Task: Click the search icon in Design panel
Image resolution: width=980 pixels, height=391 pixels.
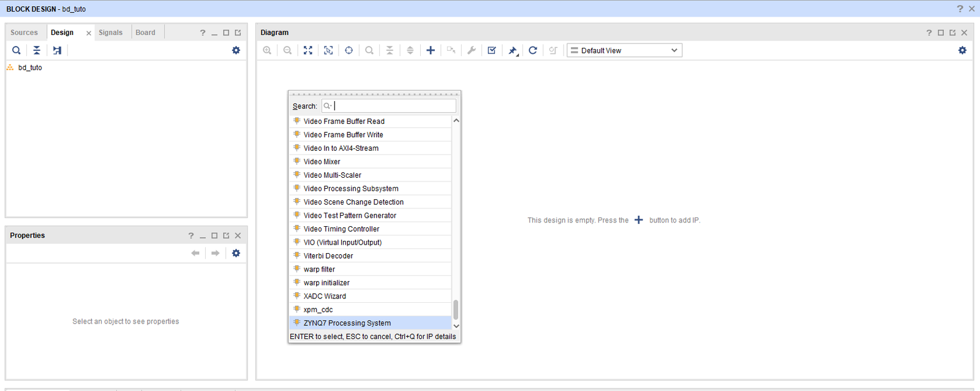Action: [17, 50]
